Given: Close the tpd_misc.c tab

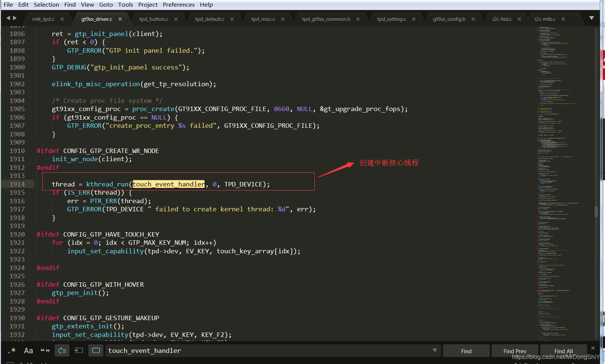Looking at the screenshot, I should pos(283,19).
